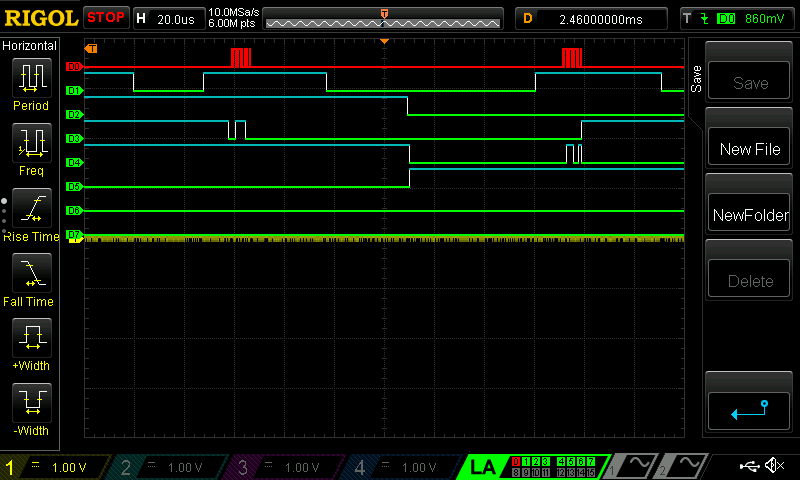Select the D1 channel label
This screenshot has height=480, width=800.
coord(74,90)
